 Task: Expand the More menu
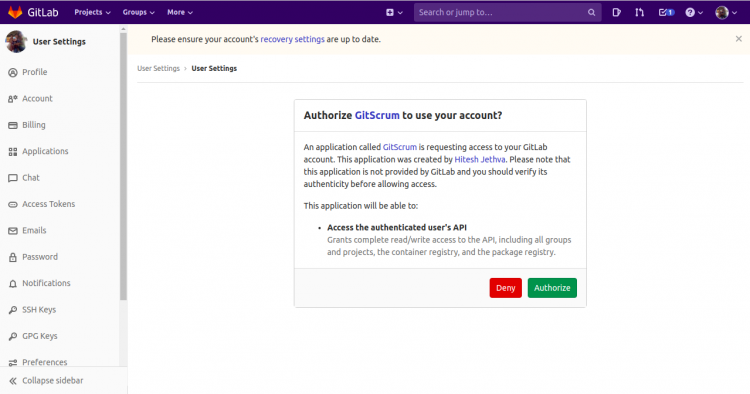[180, 12]
